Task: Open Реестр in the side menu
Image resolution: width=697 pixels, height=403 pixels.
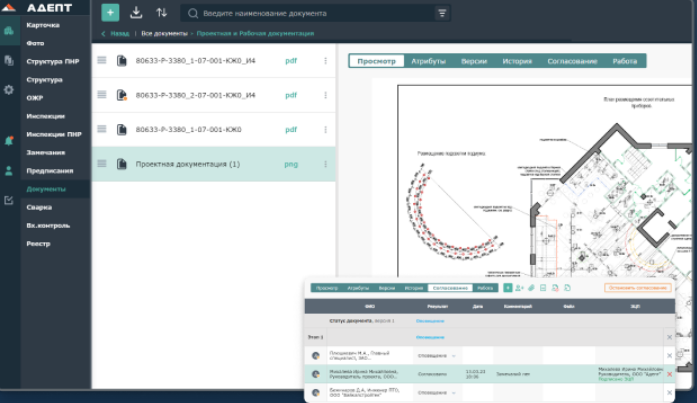Action: coord(38,243)
